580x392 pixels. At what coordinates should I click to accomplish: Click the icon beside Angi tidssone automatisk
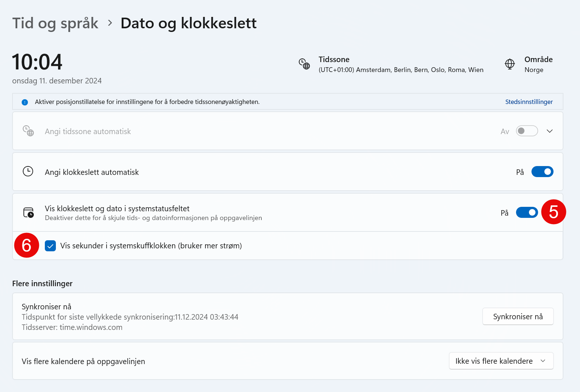point(28,131)
